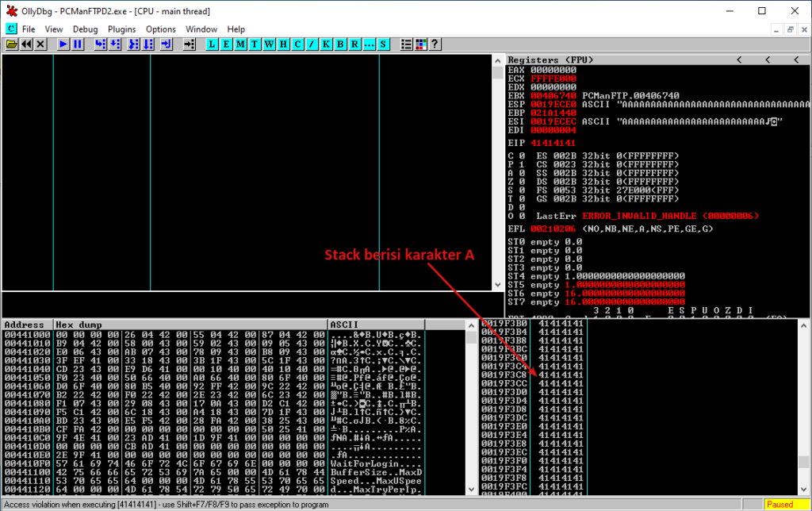Open a new executable file
Viewport: 812px width, 511px height.
11,44
